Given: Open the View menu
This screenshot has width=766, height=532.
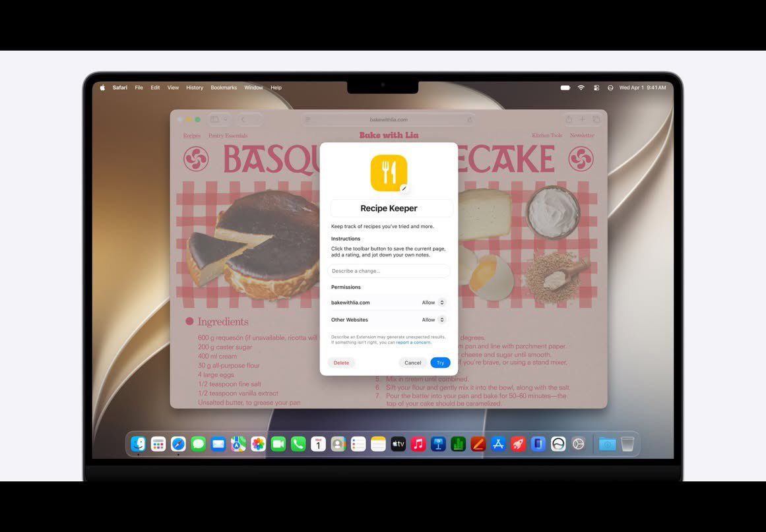Looking at the screenshot, I should click(173, 88).
